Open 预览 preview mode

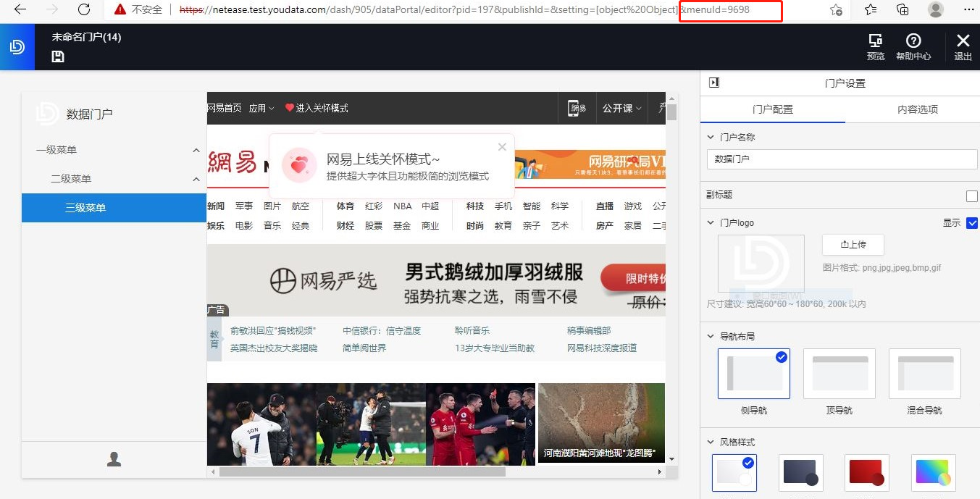tap(876, 46)
